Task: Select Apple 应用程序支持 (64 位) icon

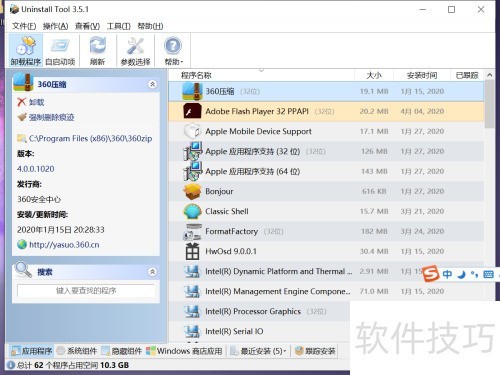Action: (x=192, y=171)
